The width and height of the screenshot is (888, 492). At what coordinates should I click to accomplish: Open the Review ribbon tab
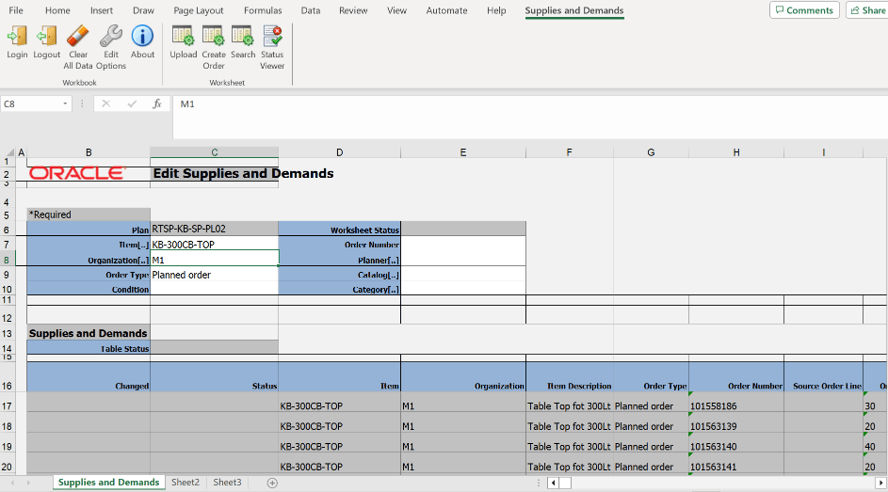(353, 10)
